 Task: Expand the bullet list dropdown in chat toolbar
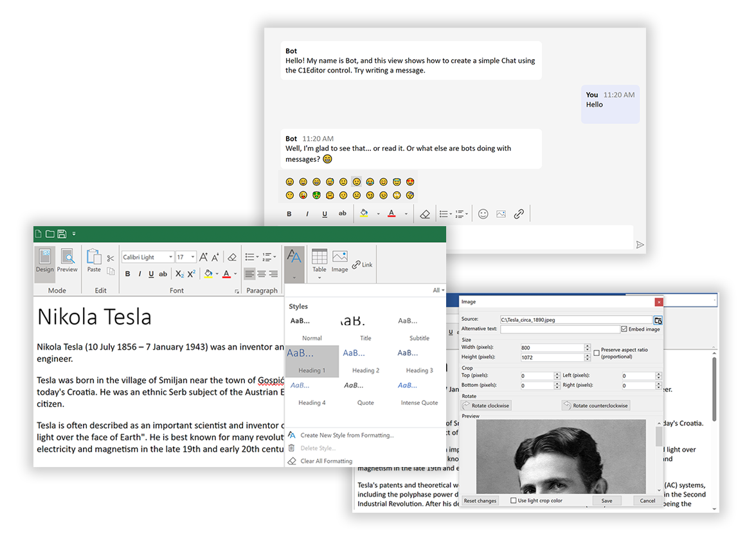tap(452, 213)
